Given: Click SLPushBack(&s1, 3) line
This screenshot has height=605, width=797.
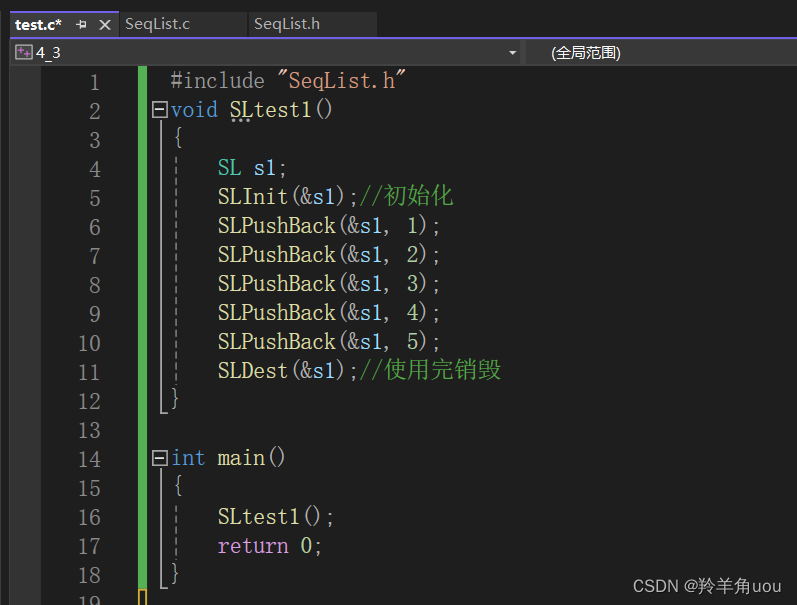Looking at the screenshot, I should click(x=328, y=284).
